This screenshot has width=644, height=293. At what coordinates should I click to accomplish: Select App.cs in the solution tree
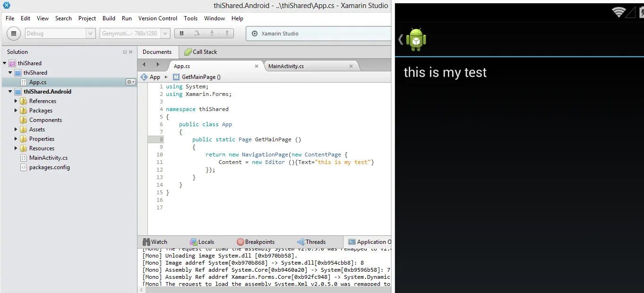[x=38, y=82]
